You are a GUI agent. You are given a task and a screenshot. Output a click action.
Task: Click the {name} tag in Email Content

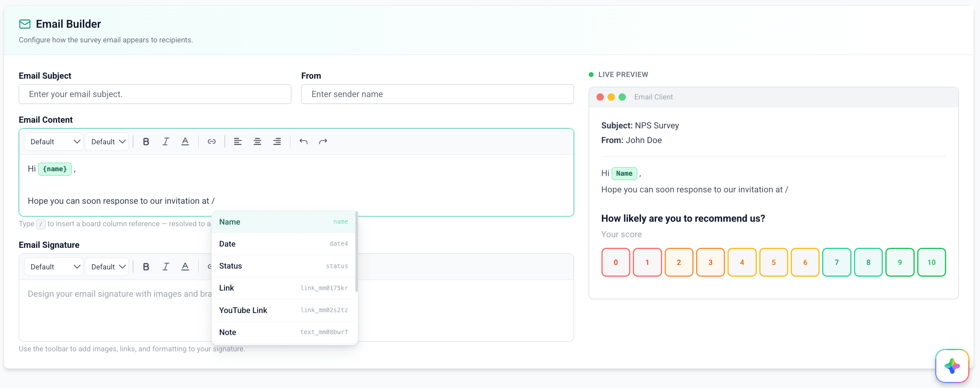coord(55,169)
